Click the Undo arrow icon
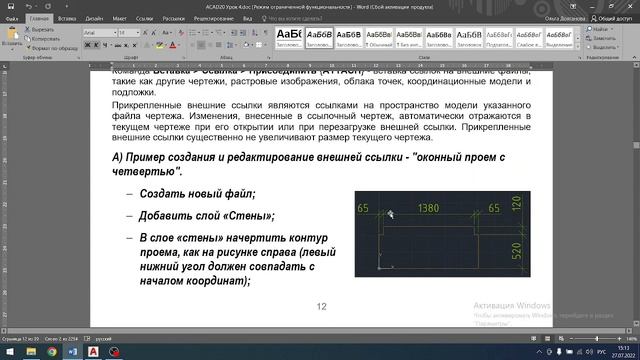This screenshot has width=640, height=360. (29, 7)
